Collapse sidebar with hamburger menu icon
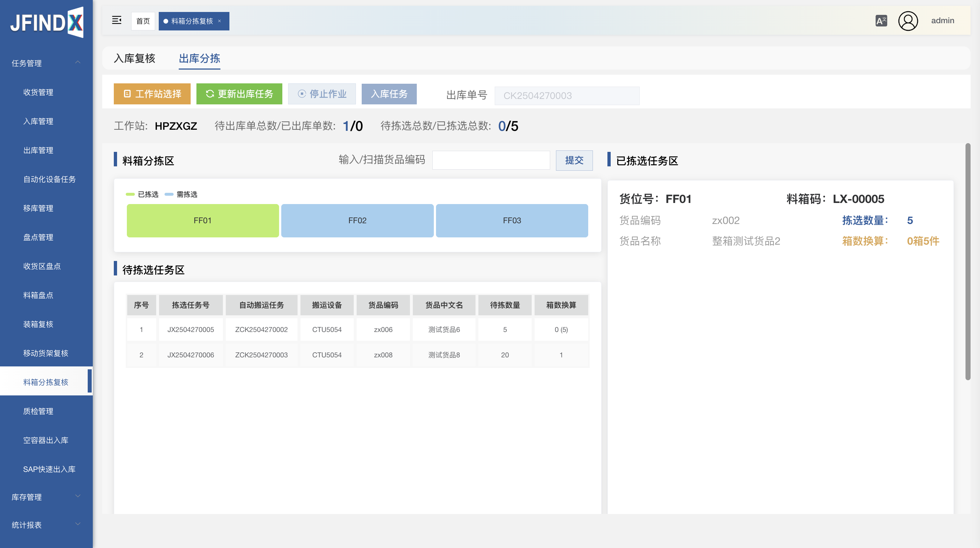 click(116, 21)
